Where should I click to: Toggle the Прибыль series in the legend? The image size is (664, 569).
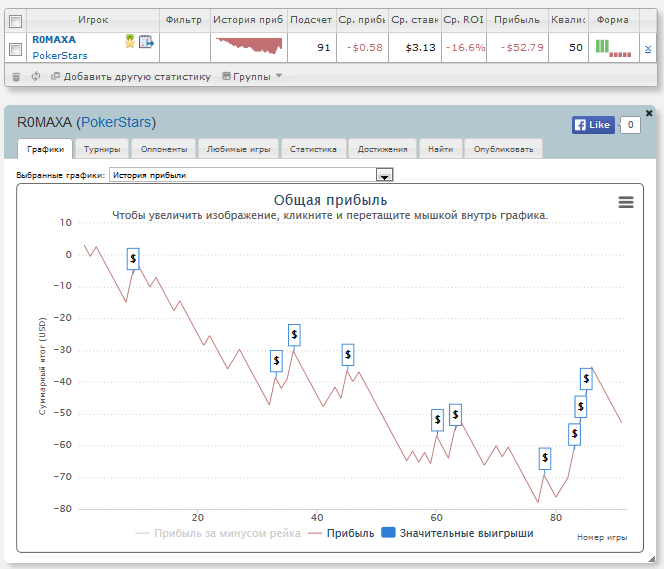[x=340, y=534]
